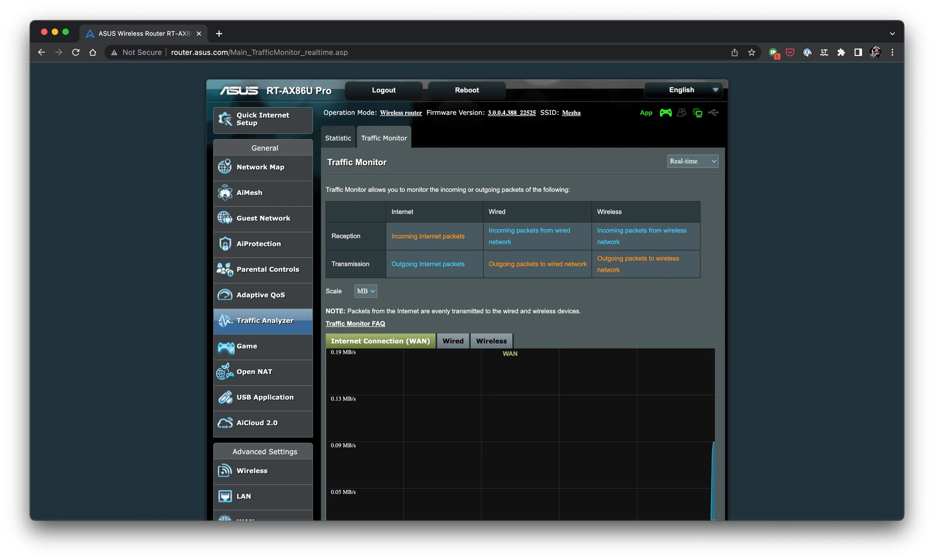Click the browser back arrow
The width and height of the screenshot is (934, 560).
pyautogui.click(x=41, y=52)
